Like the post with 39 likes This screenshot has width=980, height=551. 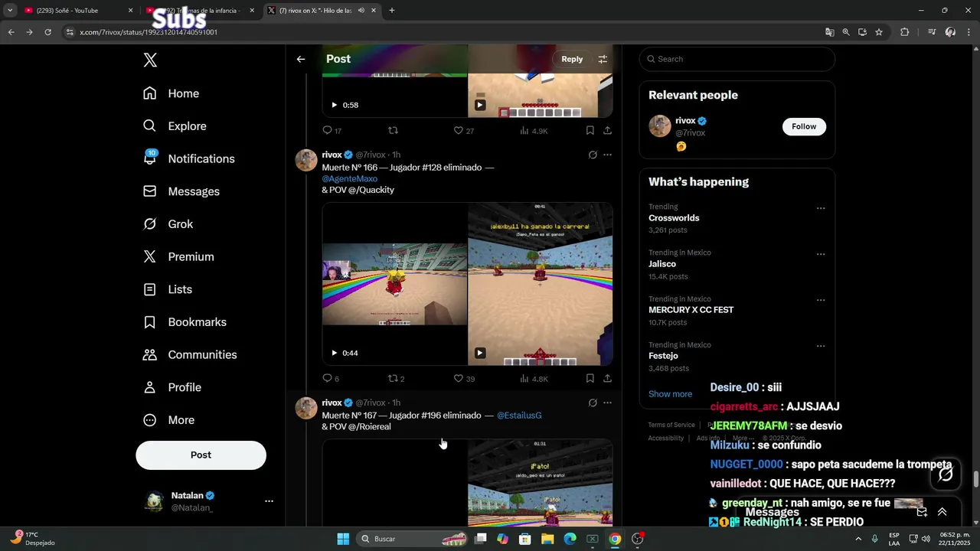[x=464, y=379]
